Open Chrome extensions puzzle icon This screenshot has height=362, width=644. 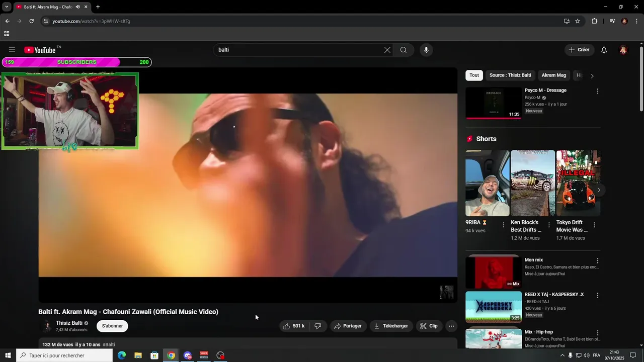coord(595,21)
